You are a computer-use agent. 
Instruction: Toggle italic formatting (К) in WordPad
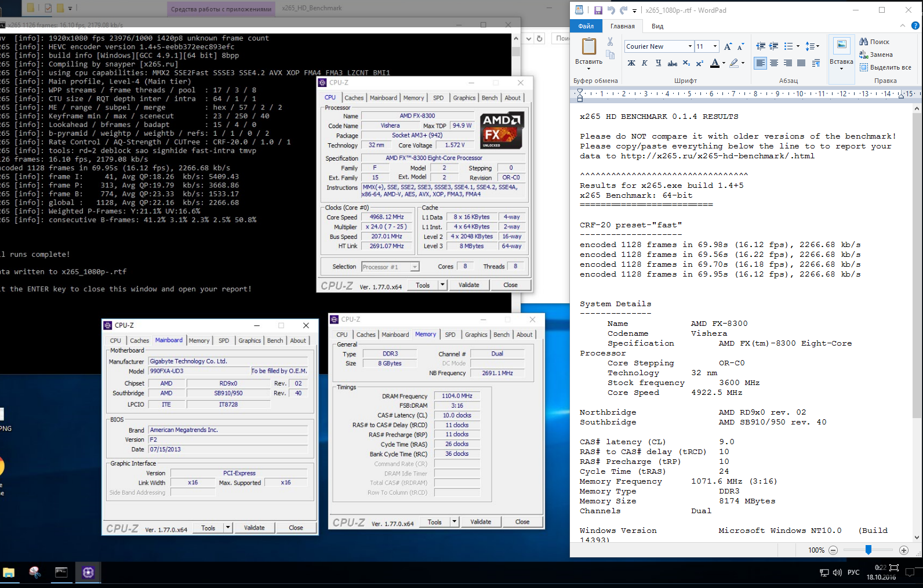point(645,63)
